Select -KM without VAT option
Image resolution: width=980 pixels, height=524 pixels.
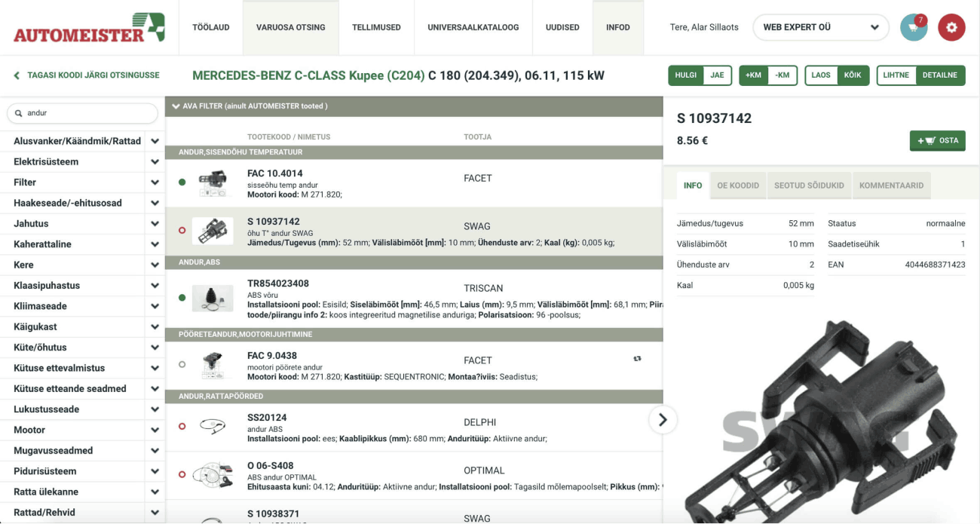click(x=782, y=75)
